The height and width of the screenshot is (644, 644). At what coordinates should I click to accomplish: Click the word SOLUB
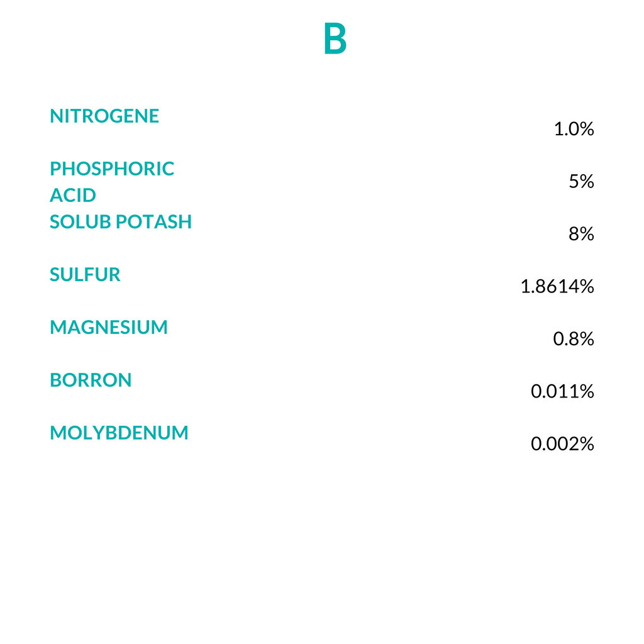tap(80, 222)
